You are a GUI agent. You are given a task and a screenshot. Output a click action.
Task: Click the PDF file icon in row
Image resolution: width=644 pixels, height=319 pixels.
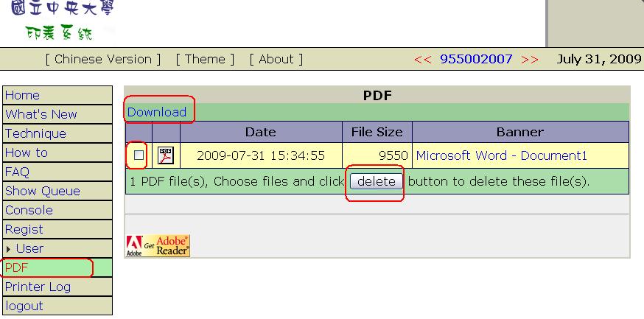pos(166,155)
